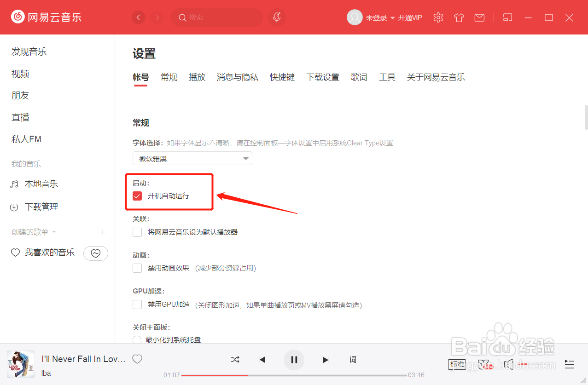Expand the 创建的歌单 playlist section

click(54, 232)
